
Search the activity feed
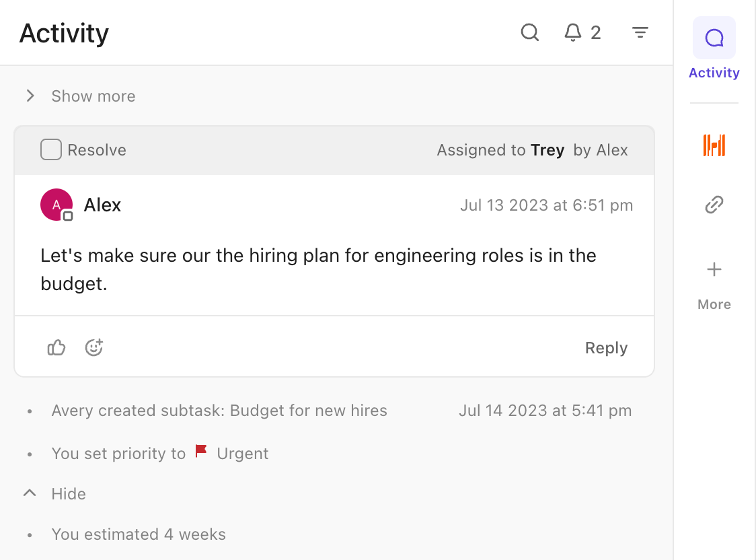530,32
